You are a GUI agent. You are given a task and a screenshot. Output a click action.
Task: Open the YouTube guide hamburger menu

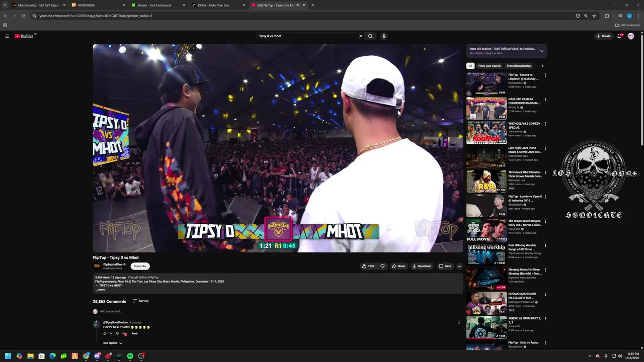[x=7, y=36]
